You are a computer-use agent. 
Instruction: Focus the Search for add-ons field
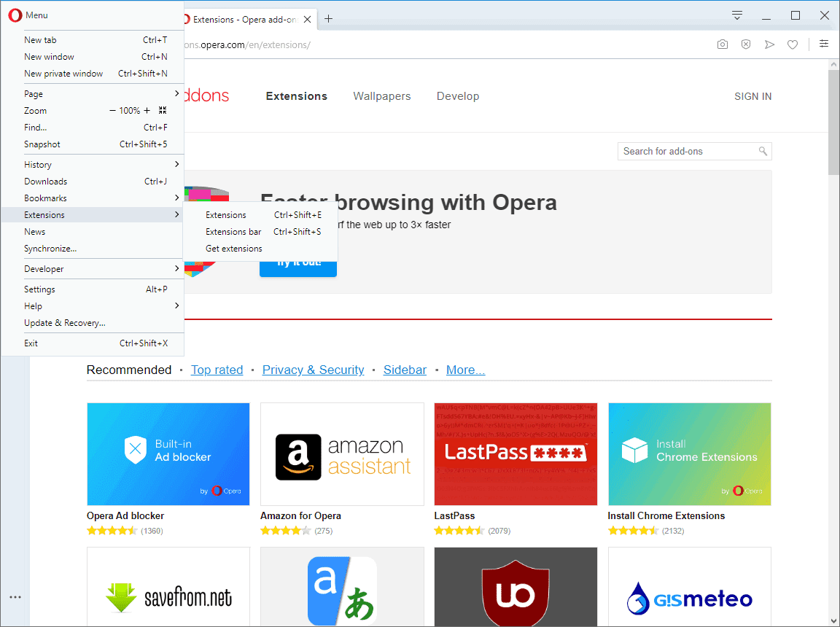coord(694,151)
